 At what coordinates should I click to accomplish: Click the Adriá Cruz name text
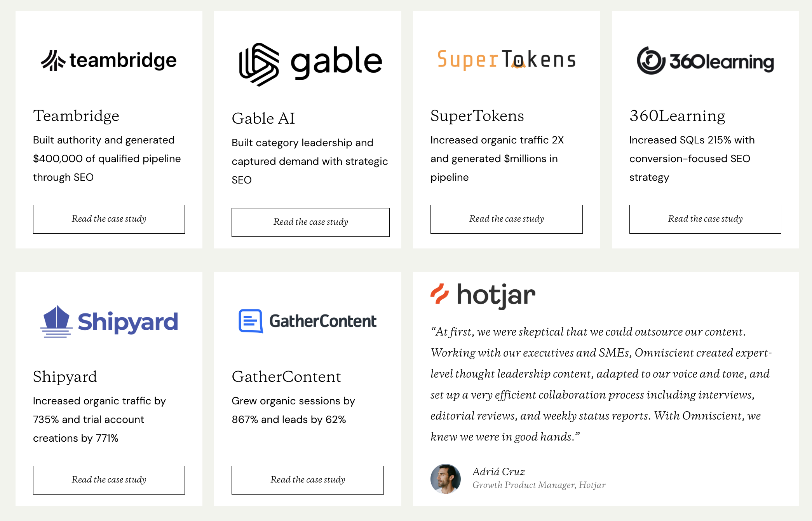coord(498,472)
